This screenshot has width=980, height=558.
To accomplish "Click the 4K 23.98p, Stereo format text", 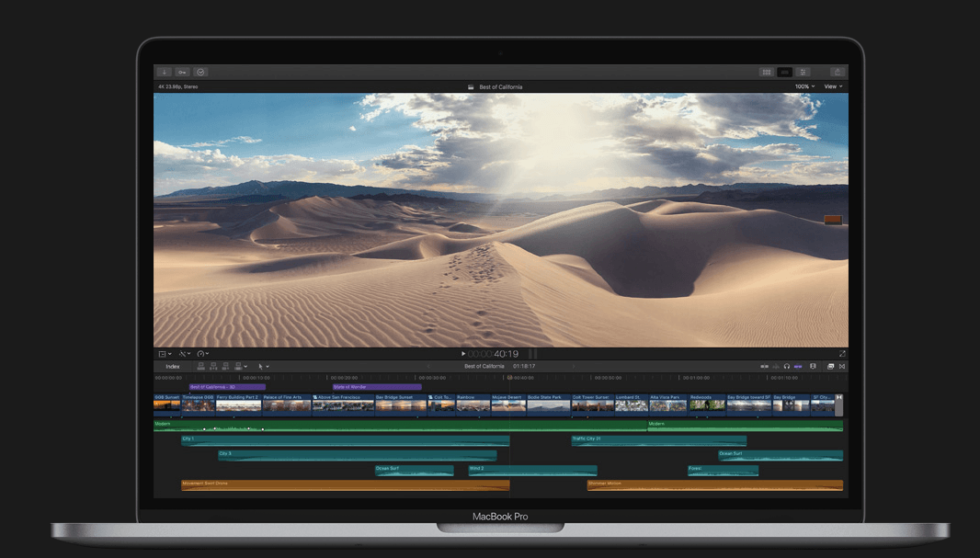I will 178,86.
